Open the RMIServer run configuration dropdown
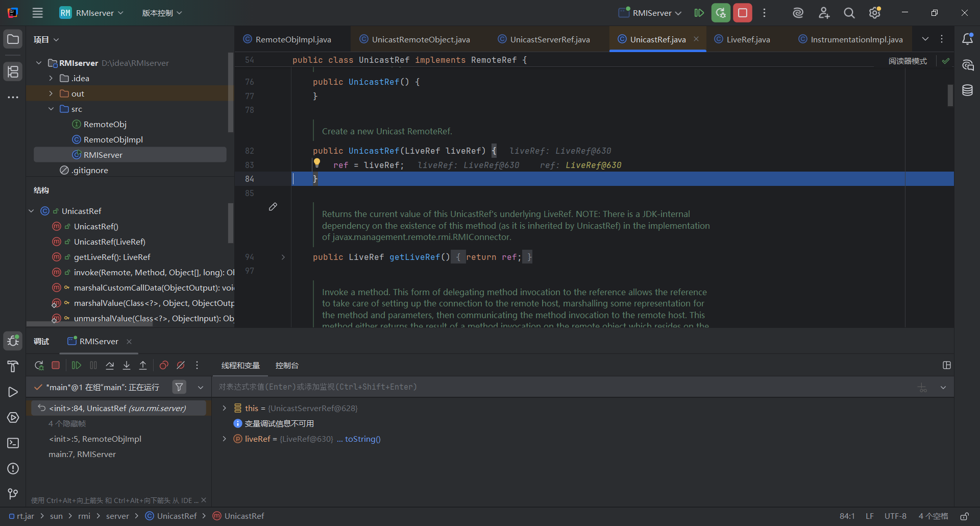980x526 pixels. (x=650, y=13)
